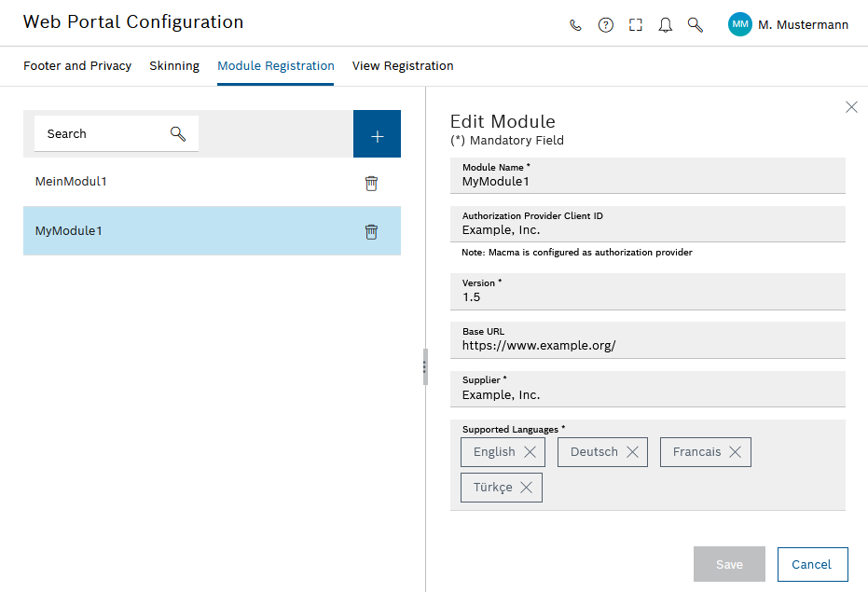
Task: Remove the Deutsch language chip
Action: 633,452
